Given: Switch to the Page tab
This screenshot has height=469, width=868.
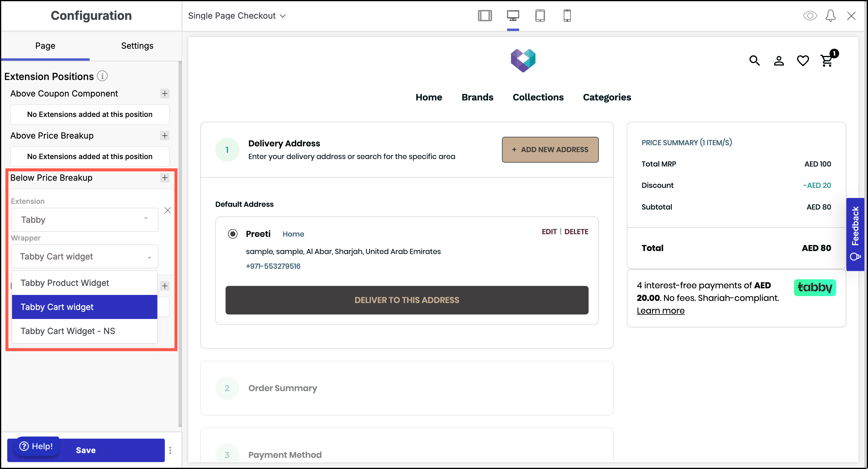Looking at the screenshot, I should (45, 46).
